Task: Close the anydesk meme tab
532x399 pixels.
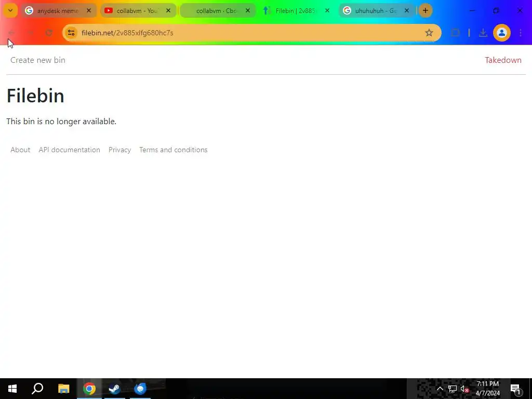Action: point(89,10)
